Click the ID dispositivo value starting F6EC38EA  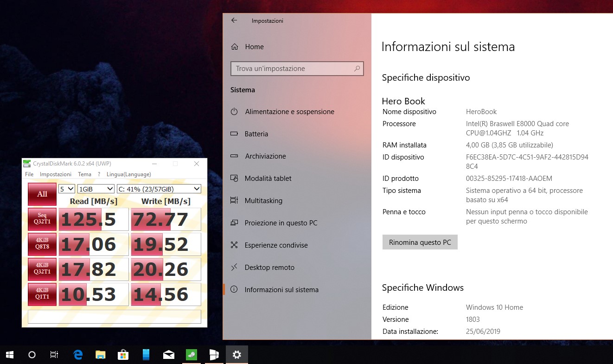point(527,162)
